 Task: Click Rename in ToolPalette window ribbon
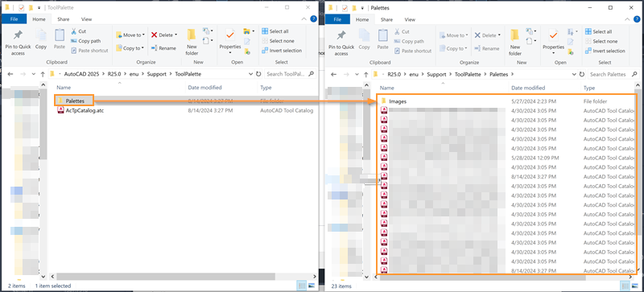(163, 48)
